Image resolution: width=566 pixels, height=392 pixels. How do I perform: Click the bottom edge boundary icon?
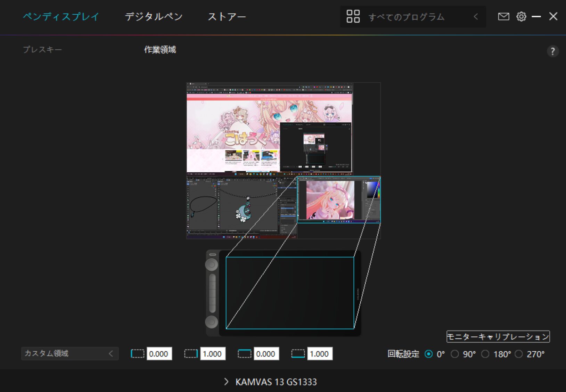[298, 354]
